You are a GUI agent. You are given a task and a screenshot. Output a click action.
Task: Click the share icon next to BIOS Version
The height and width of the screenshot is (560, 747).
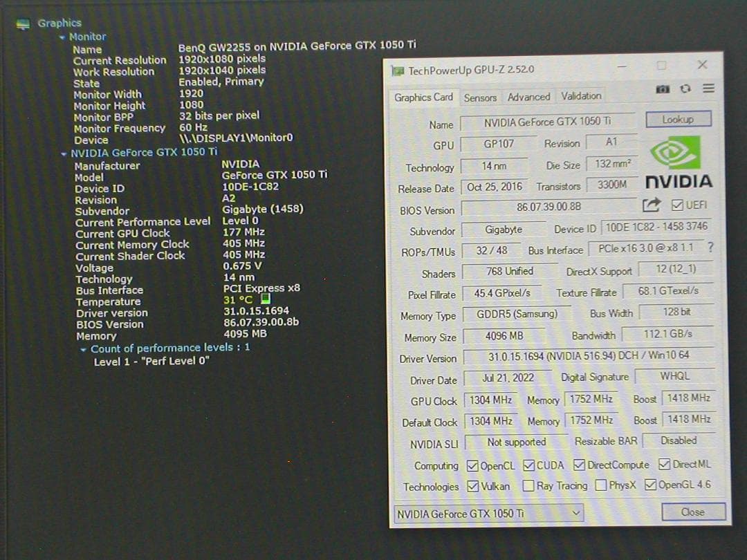point(650,205)
